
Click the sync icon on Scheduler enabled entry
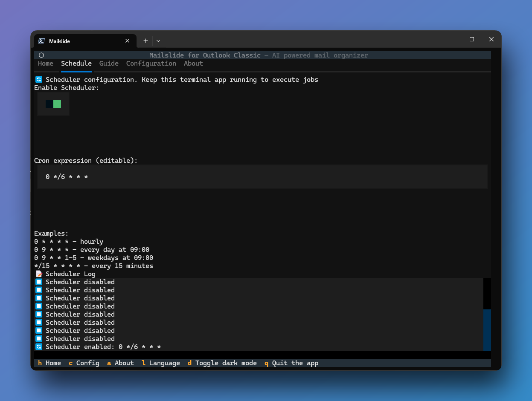tap(39, 347)
